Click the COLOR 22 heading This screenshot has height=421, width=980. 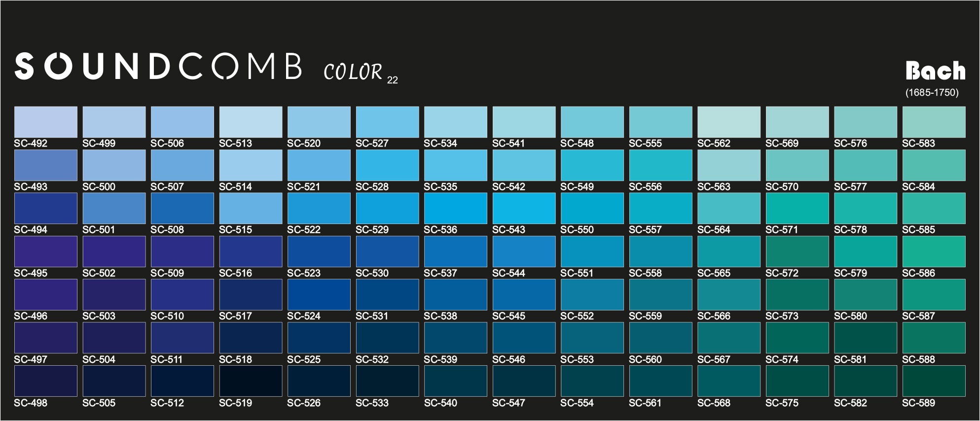coord(361,72)
